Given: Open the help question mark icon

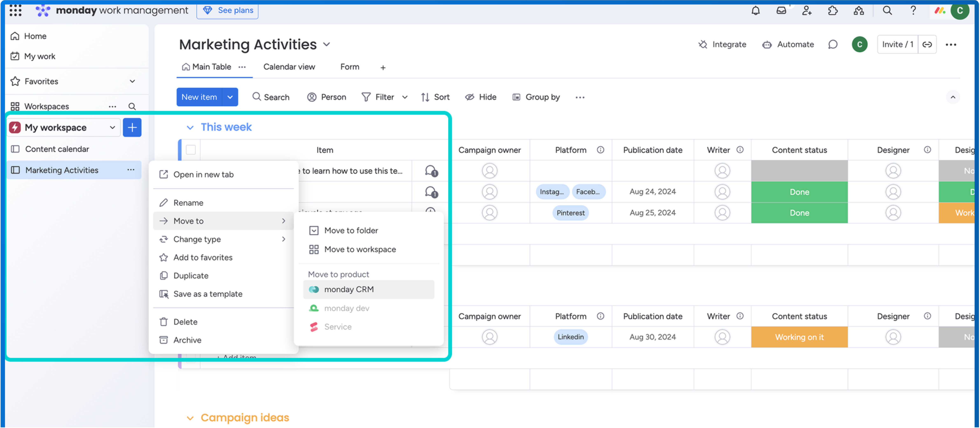Looking at the screenshot, I should tap(913, 11).
